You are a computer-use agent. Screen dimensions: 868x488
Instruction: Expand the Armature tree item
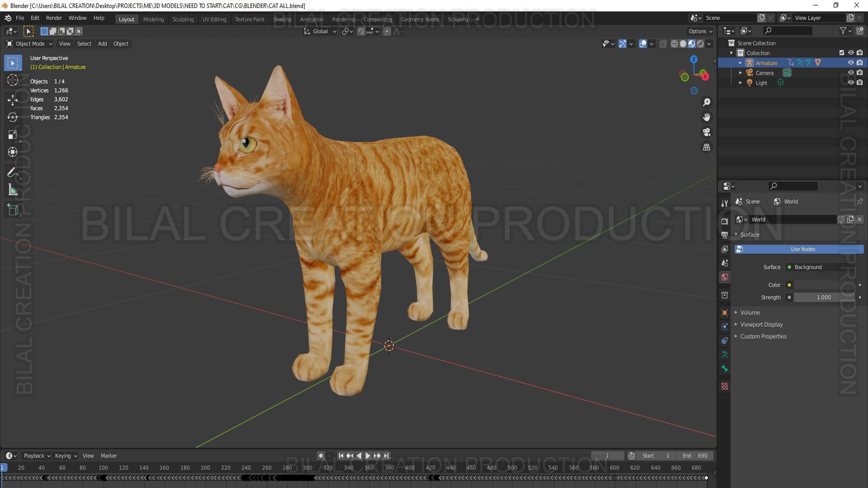tap(740, 63)
